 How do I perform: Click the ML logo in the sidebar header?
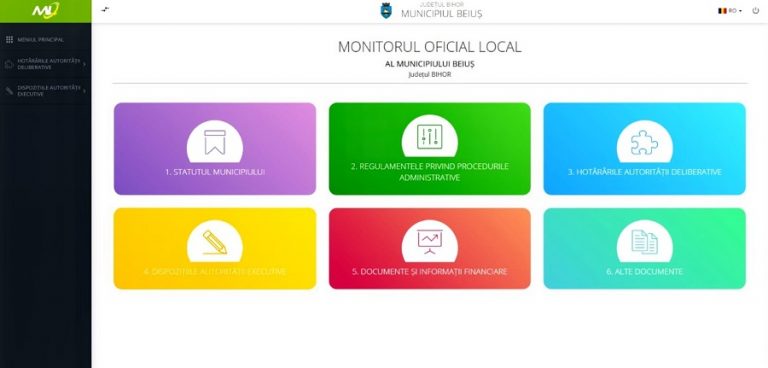tap(45, 10)
